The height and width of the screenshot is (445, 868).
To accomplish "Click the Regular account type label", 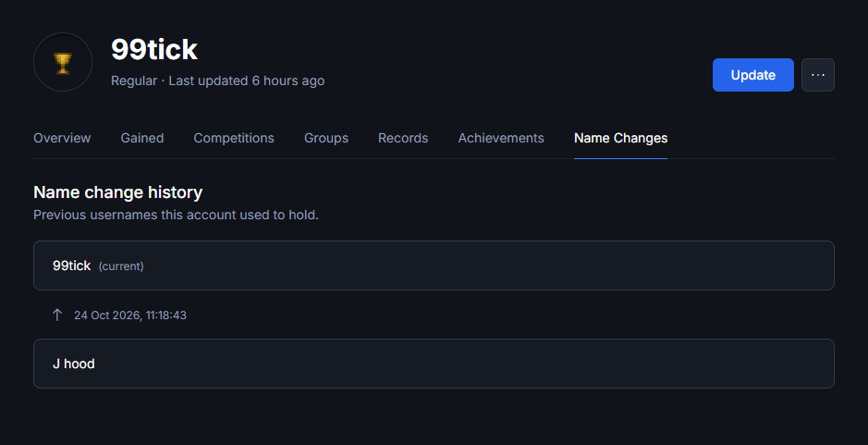I will [x=134, y=80].
